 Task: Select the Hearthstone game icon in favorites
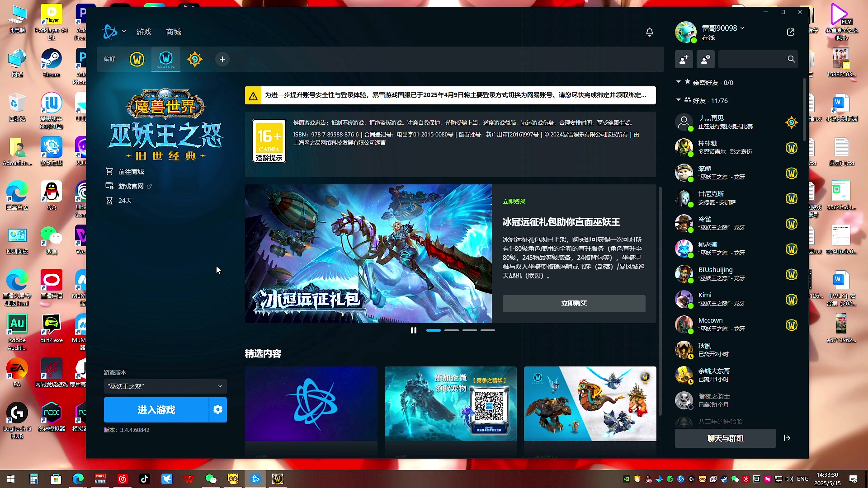[195, 59]
